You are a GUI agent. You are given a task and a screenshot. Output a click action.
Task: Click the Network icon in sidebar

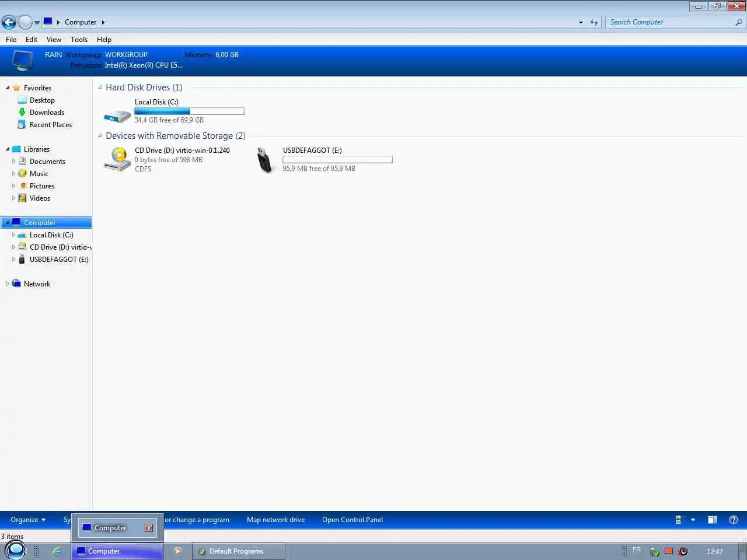(16, 283)
